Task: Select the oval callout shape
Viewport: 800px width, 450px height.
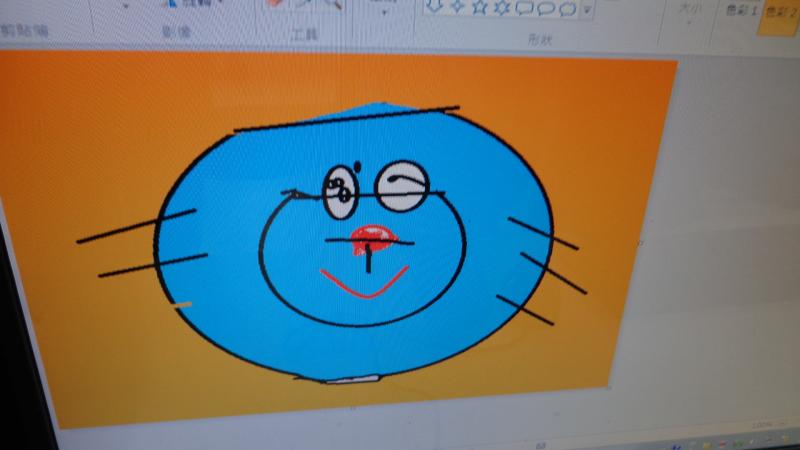Action: (546, 9)
